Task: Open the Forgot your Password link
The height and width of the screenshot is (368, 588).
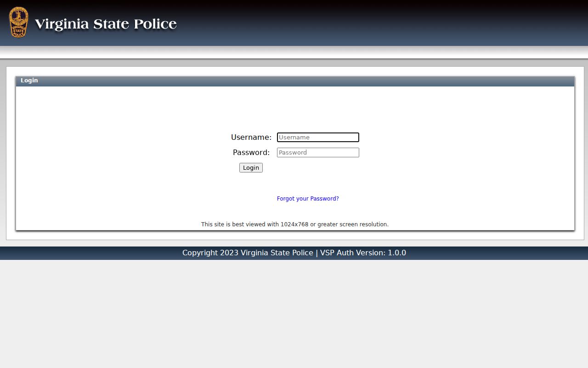Action: pos(308,199)
